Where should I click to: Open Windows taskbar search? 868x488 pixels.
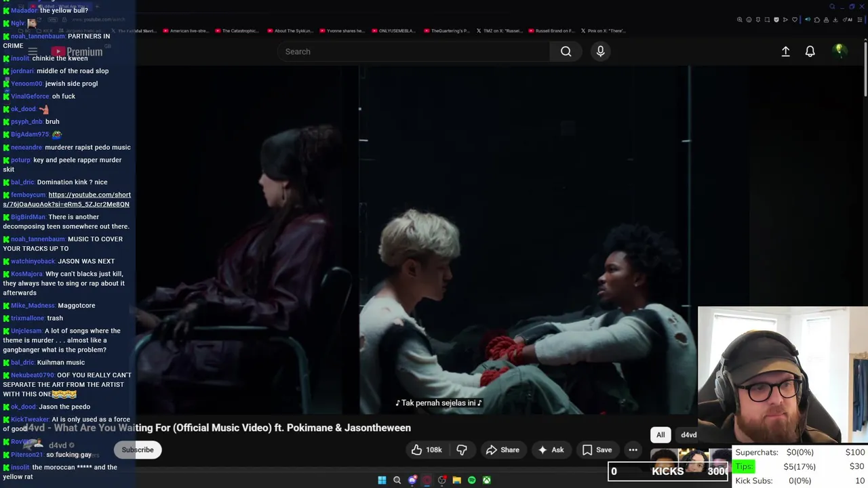tap(397, 480)
